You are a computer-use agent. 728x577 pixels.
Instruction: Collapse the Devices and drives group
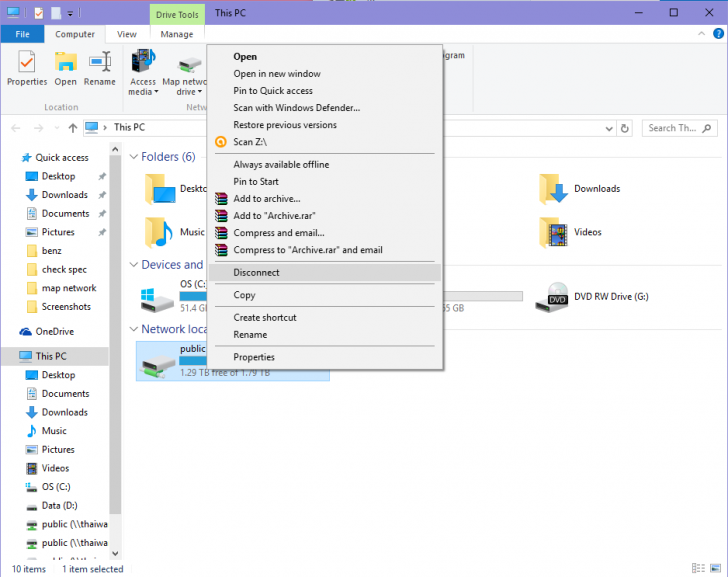click(x=134, y=265)
